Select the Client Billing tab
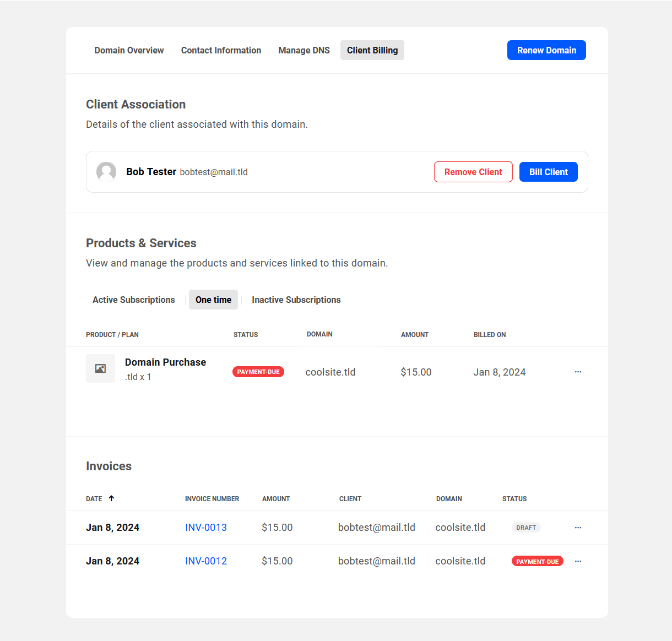672x641 pixels. click(372, 50)
